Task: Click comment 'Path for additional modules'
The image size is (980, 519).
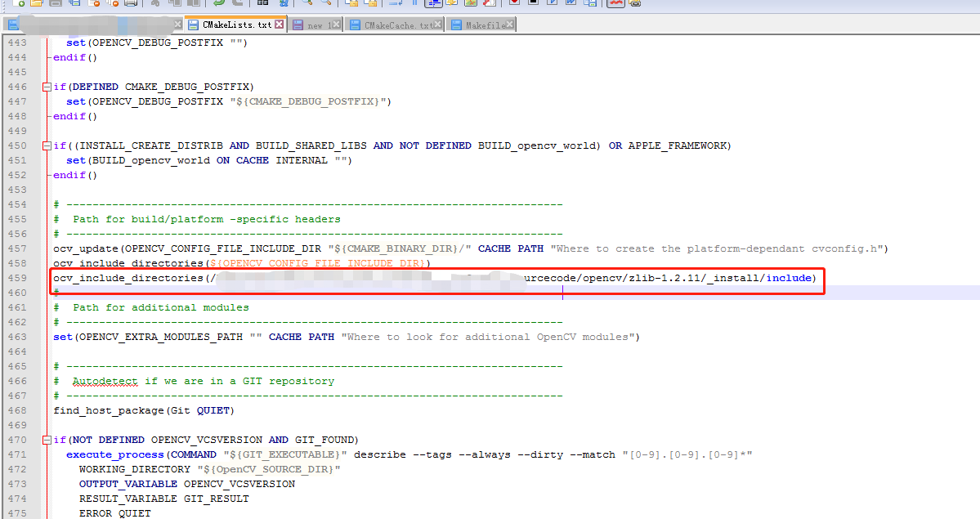Action: click(x=161, y=307)
